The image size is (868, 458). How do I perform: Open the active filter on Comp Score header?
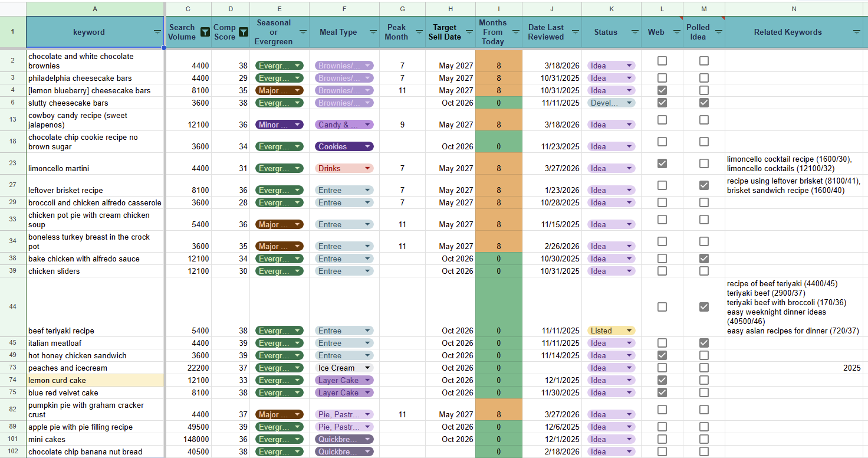243,32
